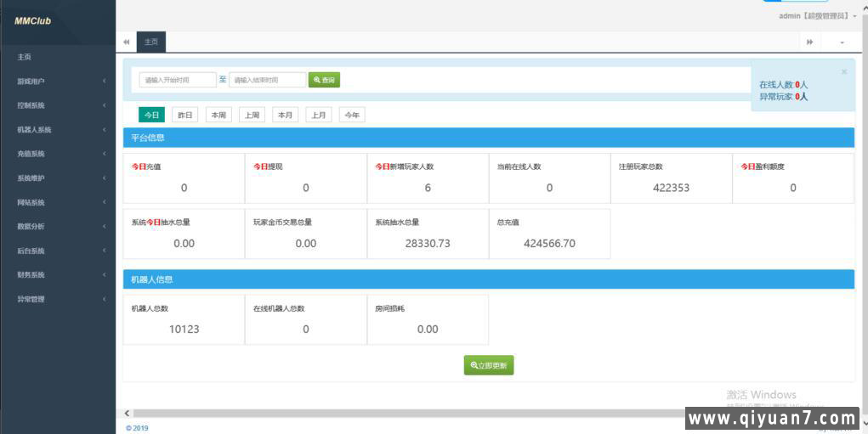Expand the 充值系统 sidebar menu
This screenshot has height=434, width=868.
tap(58, 154)
